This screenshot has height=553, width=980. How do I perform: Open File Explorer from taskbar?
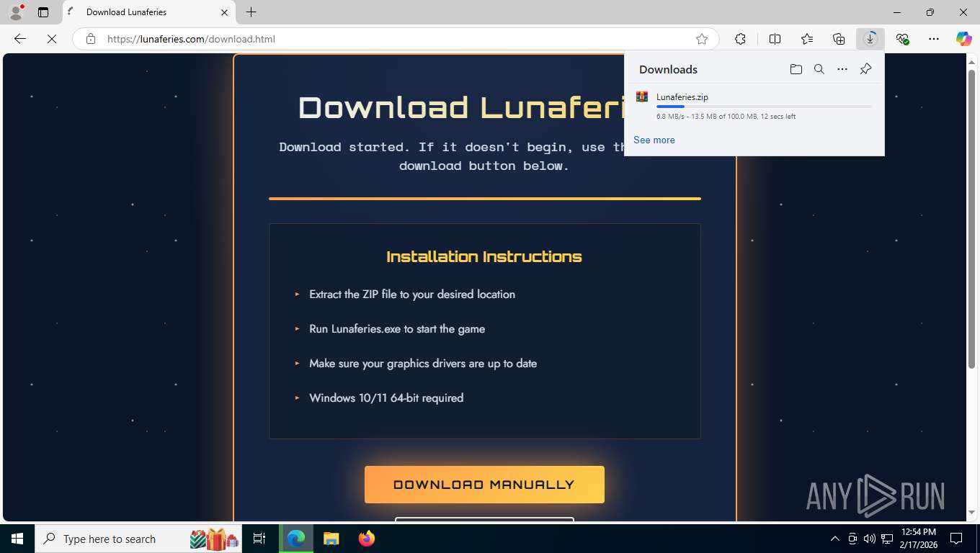click(331, 539)
